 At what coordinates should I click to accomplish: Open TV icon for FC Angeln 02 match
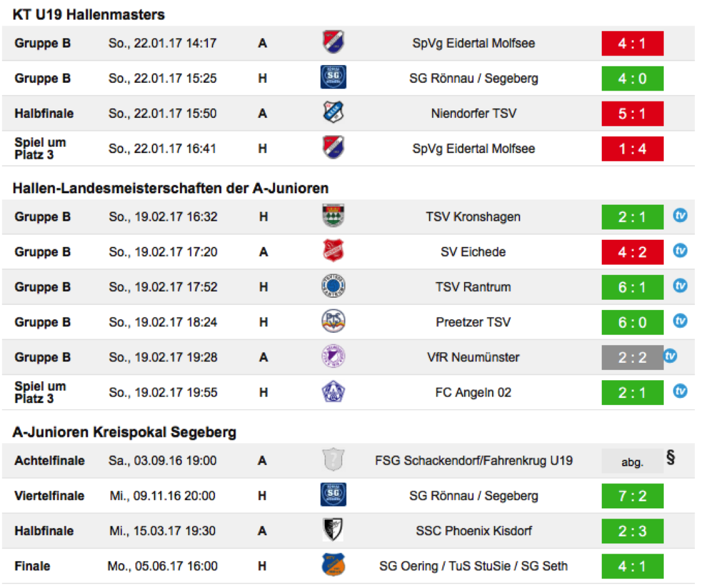[x=680, y=391]
